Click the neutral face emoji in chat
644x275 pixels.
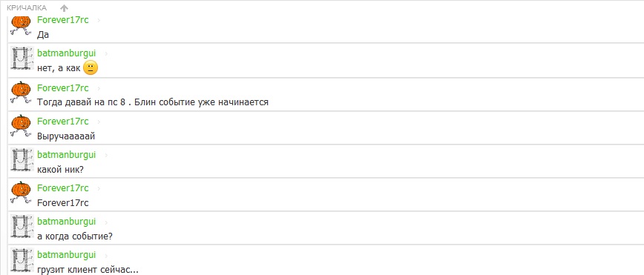pos(91,68)
